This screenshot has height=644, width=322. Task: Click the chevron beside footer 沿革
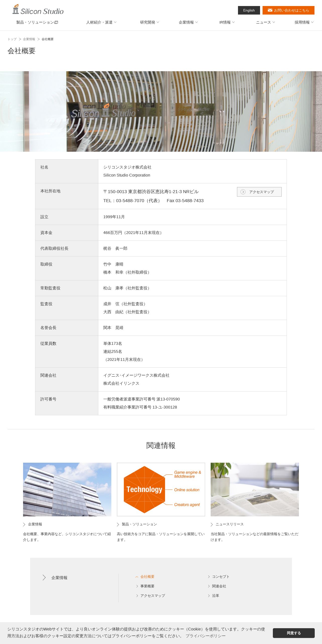tap(209, 596)
